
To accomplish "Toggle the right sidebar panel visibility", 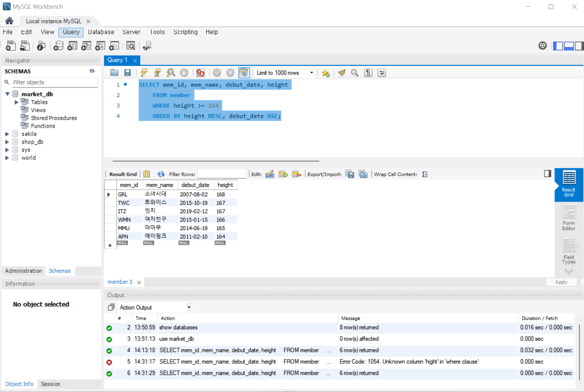I will tap(579, 46).
